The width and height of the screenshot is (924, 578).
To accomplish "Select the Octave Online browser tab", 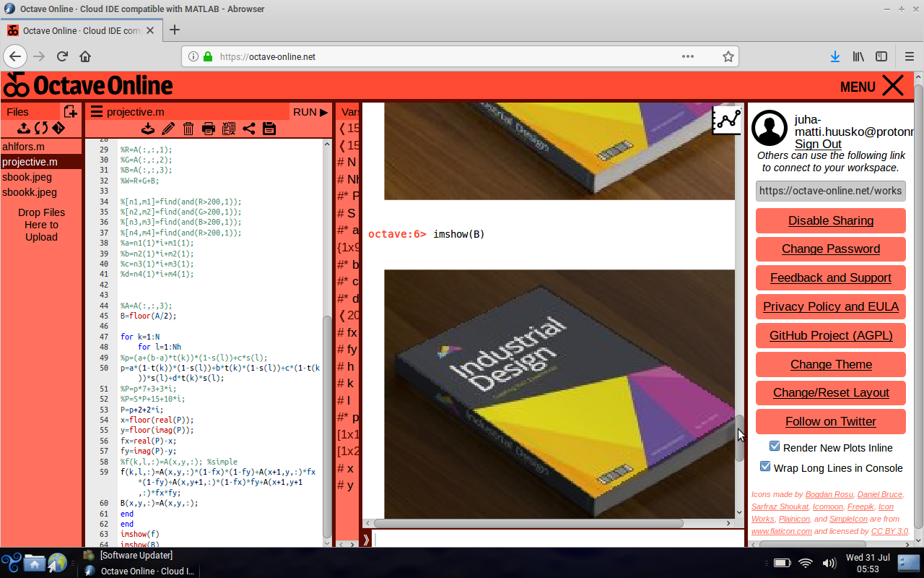I will pyautogui.click(x=81, y=30).
